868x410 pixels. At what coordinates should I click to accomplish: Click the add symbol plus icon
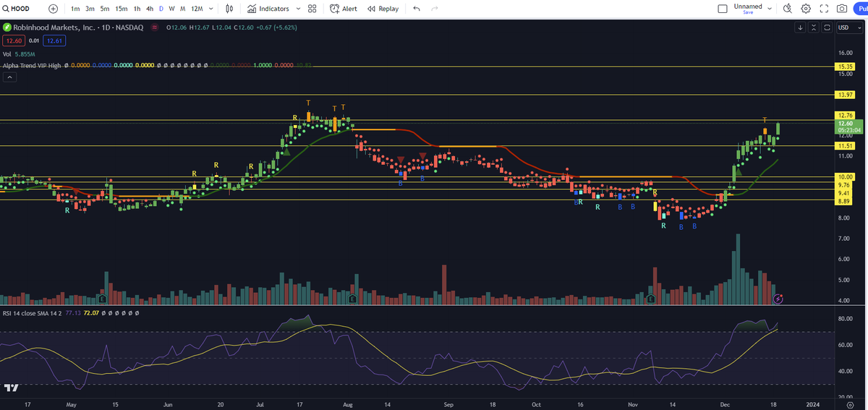click(54, 9)
